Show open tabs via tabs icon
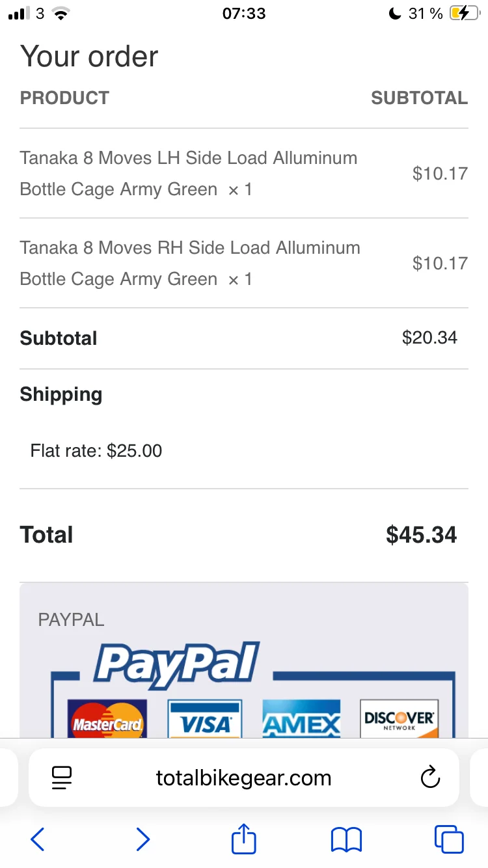488x868 pixels. pyautogui.click(x=449, y=839)
